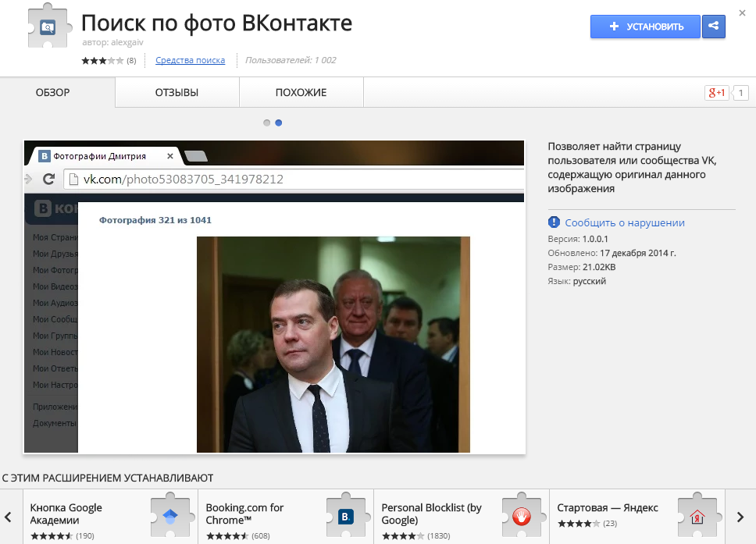756x544 pixels.
Task: Open the Средства поиска category link
Action: coord(190,60)
